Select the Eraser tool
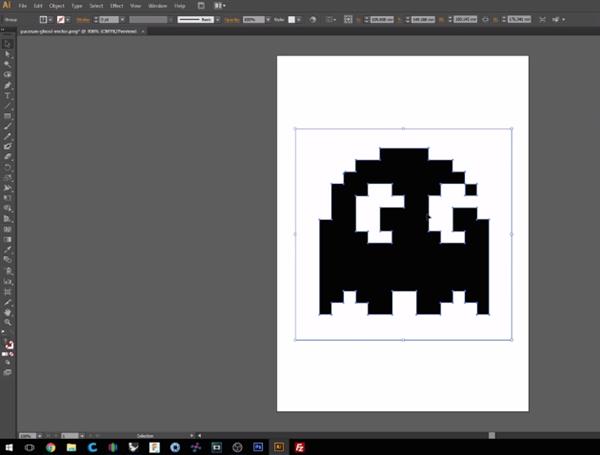 (x=7, y=157)
